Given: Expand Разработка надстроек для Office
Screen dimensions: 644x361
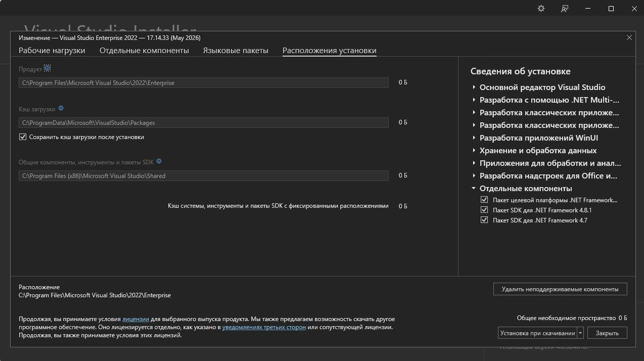Looking at the screenshot, I should coord(474,176).
